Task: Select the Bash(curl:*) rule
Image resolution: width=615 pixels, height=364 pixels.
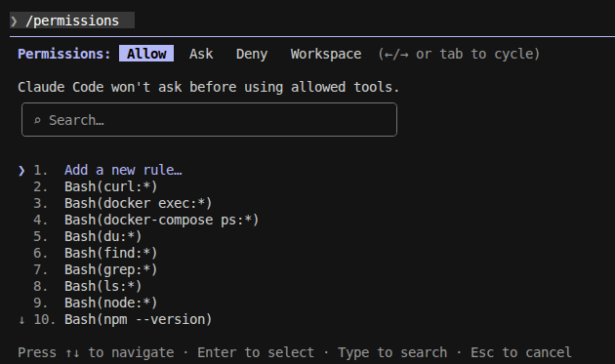Action: pyautogui.click(x=110, y=186)
